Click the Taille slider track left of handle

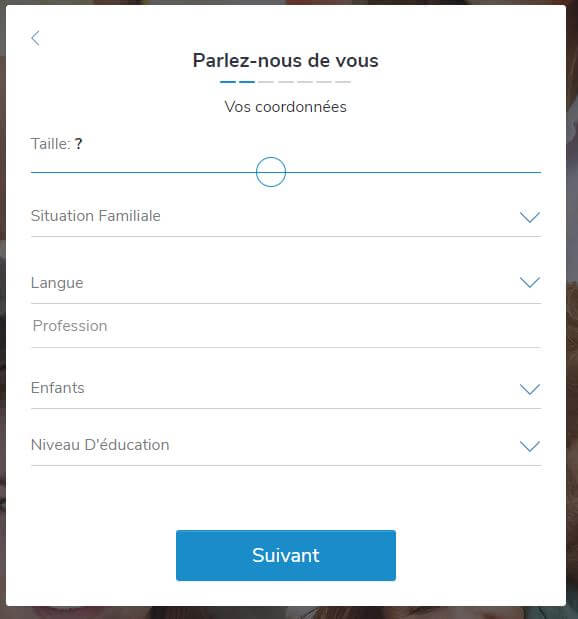[143, 172]
